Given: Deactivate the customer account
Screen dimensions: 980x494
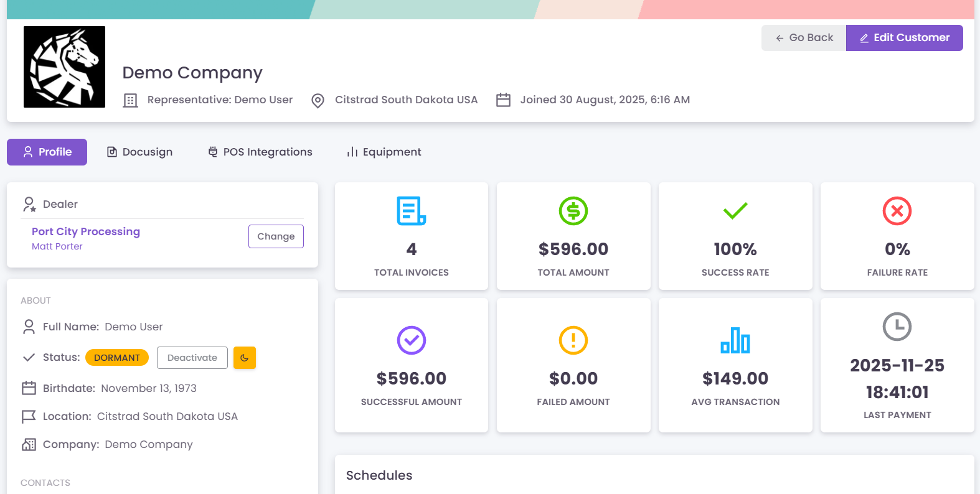Looking at the screenshot, I should [x=192, y=358].
